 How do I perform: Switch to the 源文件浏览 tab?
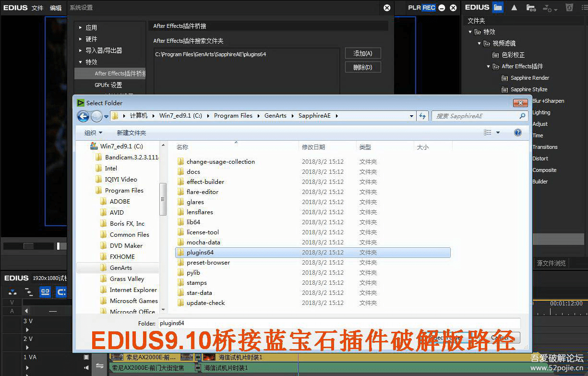pyautogui.click(x=551, y=263)
